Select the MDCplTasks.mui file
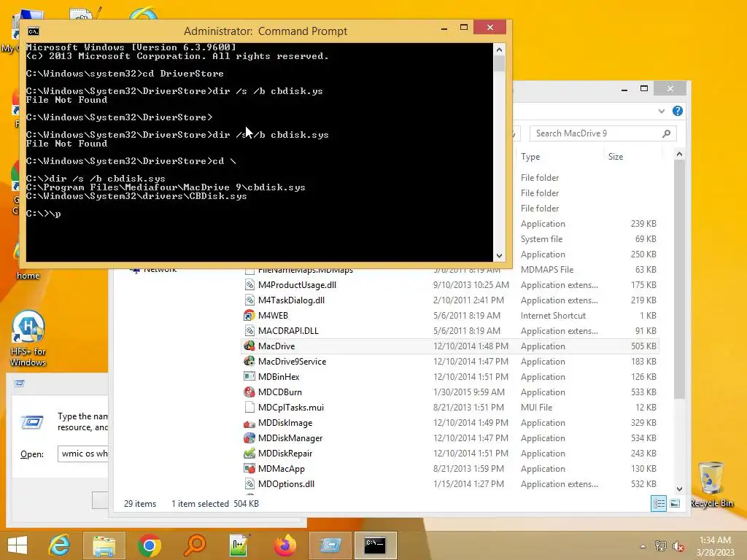This screenshot has height=560, width=747. [x=450, y=407]
